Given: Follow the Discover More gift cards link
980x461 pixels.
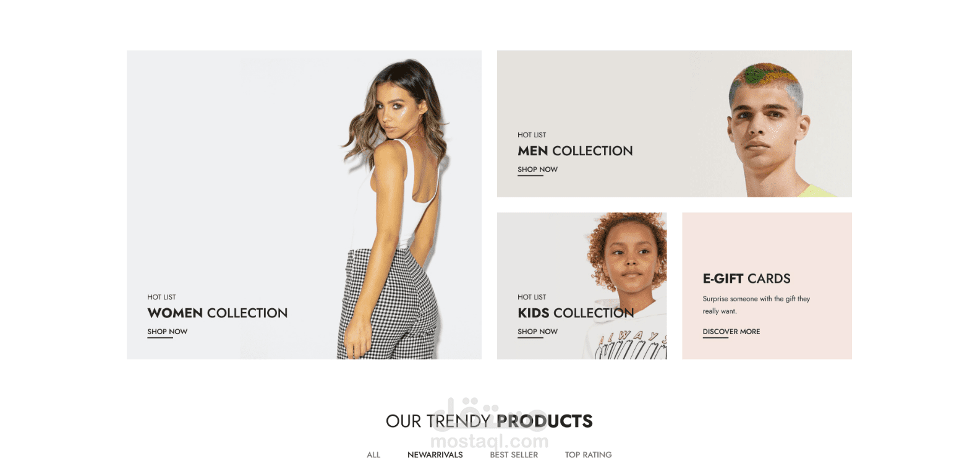Looking at the screenshot, I should pyautogui.click(x=731, y=332).
